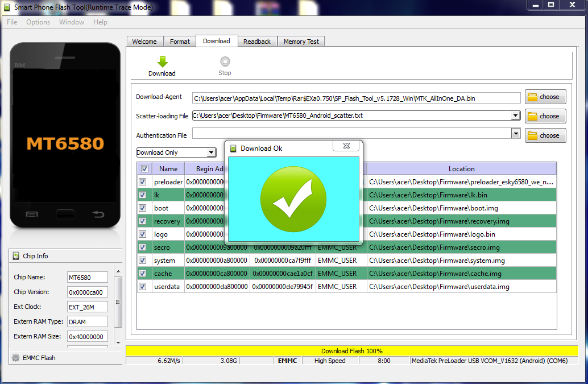The image size is (588, 384).
Task: Uncheck the userdata partition checkbox
Action: click(x=143, y=287)
